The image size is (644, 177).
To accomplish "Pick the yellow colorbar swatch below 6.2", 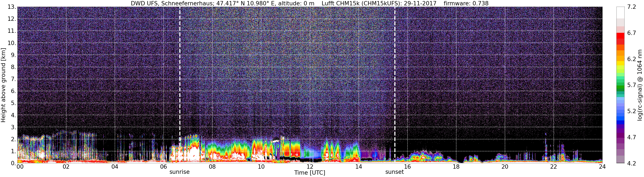I will pyautogui.click(x=620, y=63).
